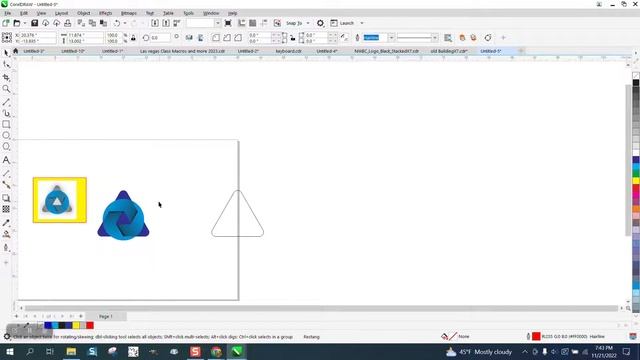
Task: Toggle the show rulers button
Action: (242, 23)
